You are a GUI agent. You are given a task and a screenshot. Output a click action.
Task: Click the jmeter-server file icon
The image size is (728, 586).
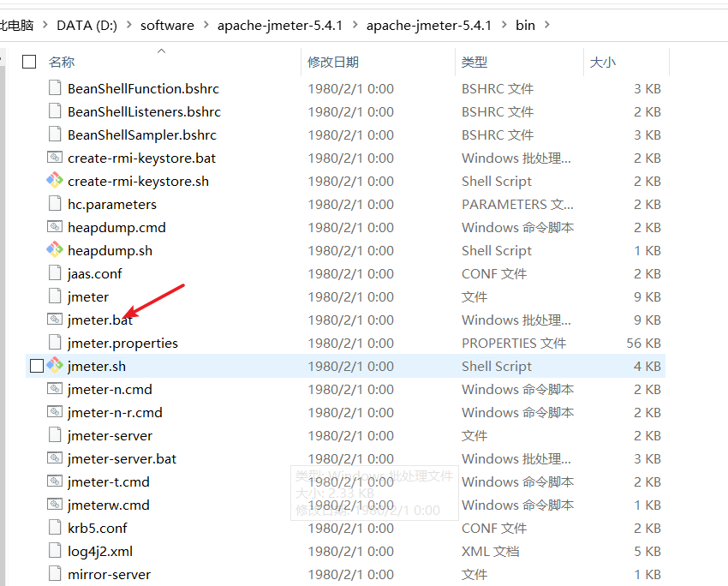pyautogui.click(x=55, y=434)
